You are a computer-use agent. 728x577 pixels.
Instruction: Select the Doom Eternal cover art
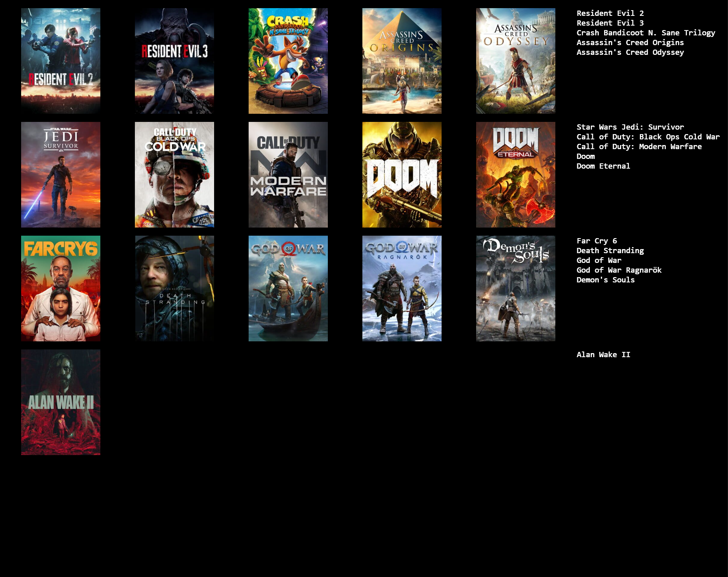click(516, 175)
